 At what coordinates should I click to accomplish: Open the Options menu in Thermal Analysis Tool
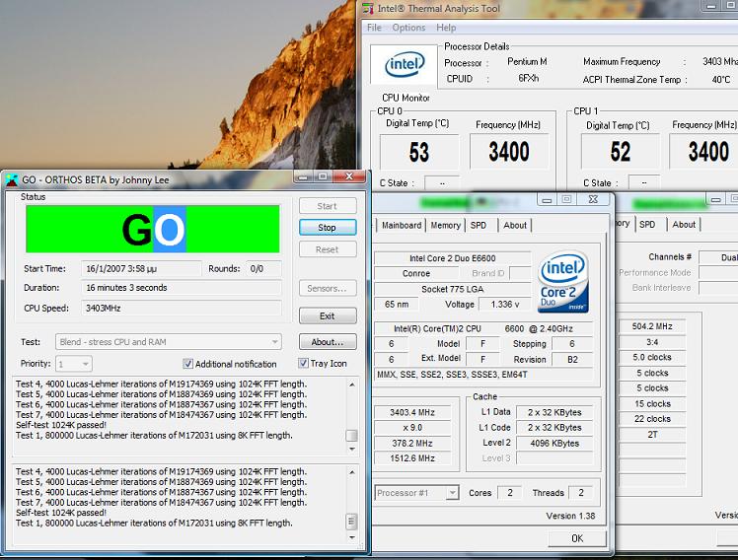pyautogui.click(x=408, y=28)
